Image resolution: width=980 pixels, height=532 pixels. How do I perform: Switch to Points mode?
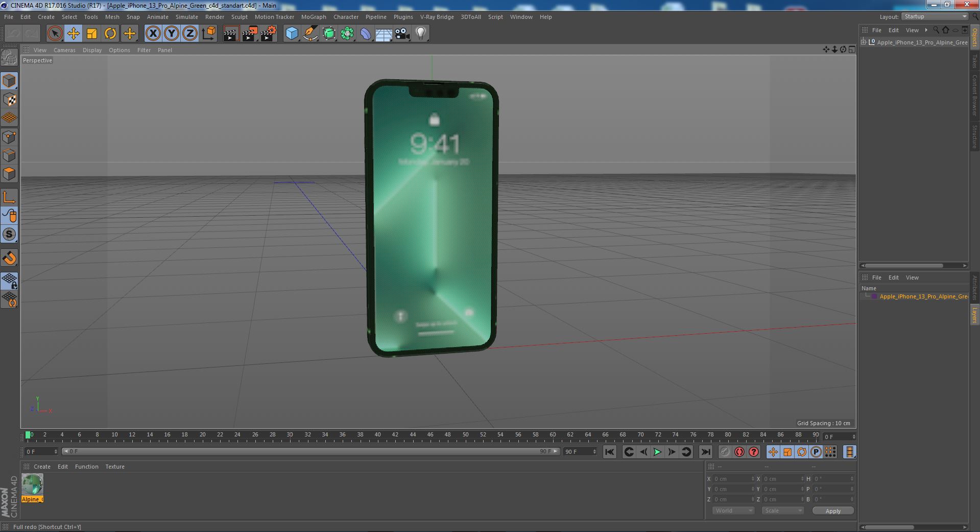pyautogui.click(x=9, y=137)
